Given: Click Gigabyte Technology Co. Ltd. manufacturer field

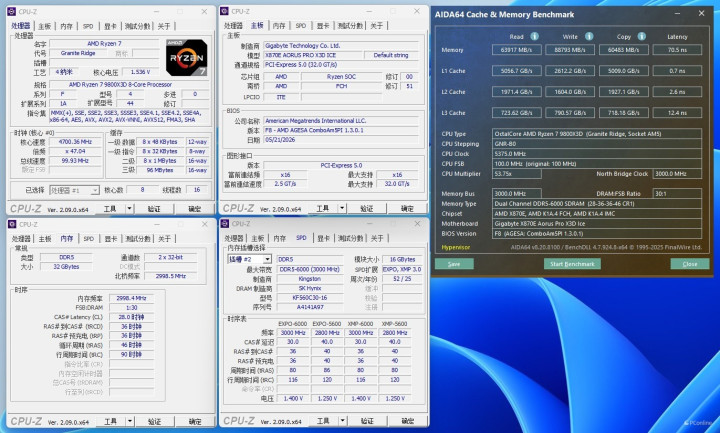Looking at the screenshot, I should click(341, 45).
